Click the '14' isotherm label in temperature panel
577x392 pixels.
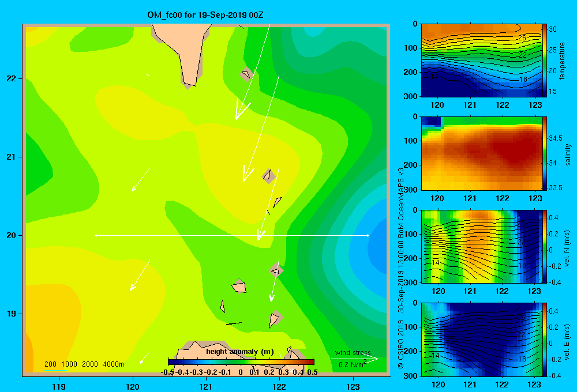pyautogui.click(x=434, y=77)
